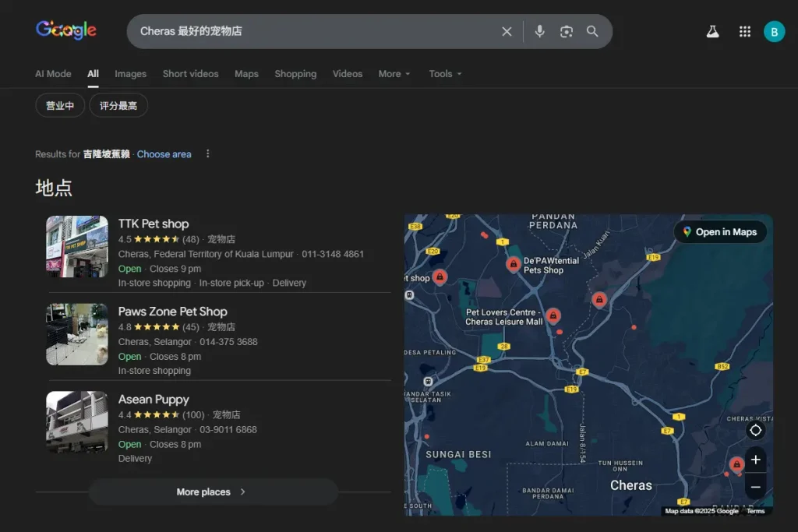The width and height of the screenshot is (798, 532).
Task: Click the Choose area link
Action: coord(164,154)
